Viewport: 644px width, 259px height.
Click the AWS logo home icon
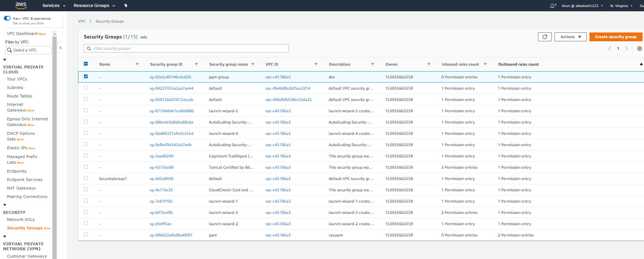point(21,5)
